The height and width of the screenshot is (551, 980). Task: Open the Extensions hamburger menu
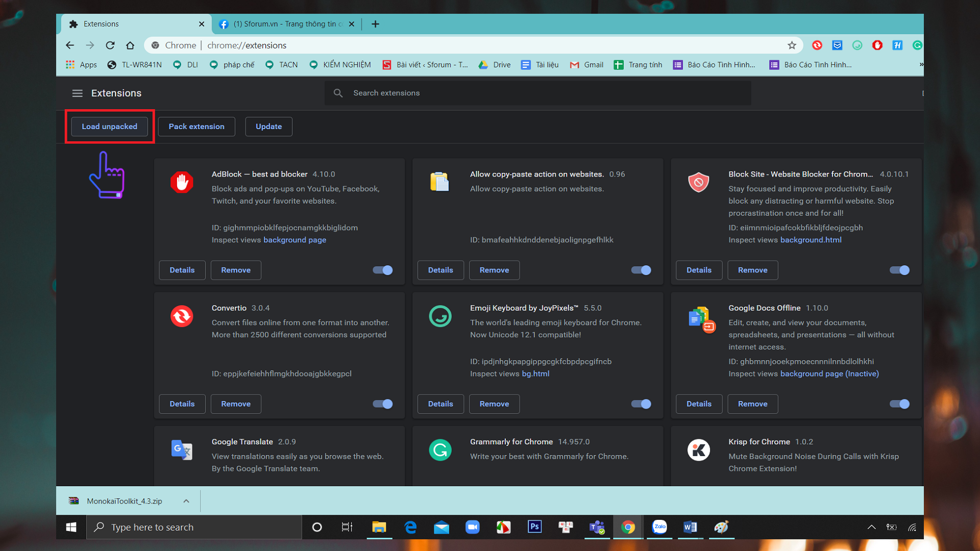click(77, 93)
